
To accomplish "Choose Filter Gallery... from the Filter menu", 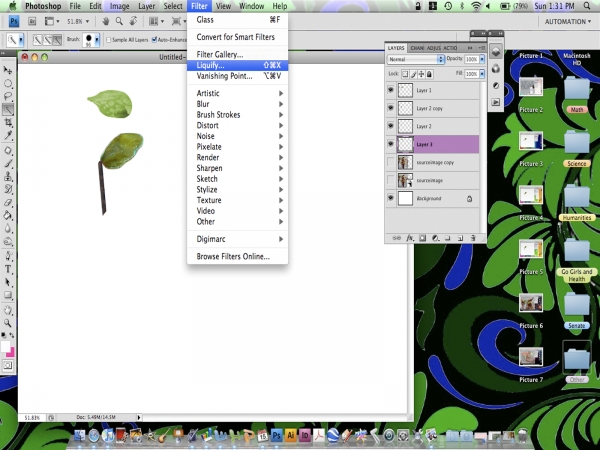I will pyautogui.click(x=237, y=54).
